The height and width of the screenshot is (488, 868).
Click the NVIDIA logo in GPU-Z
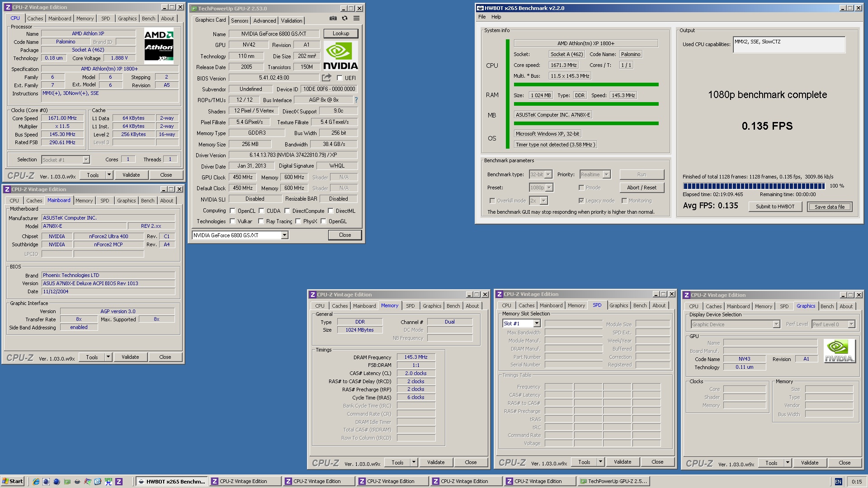pyautogui.click(x=341, y=56)
